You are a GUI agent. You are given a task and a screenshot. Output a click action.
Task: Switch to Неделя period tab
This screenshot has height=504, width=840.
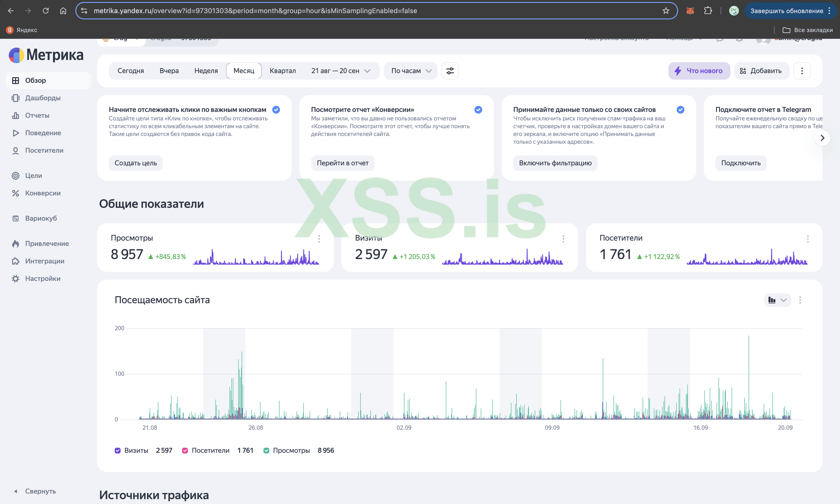[206, 71]
